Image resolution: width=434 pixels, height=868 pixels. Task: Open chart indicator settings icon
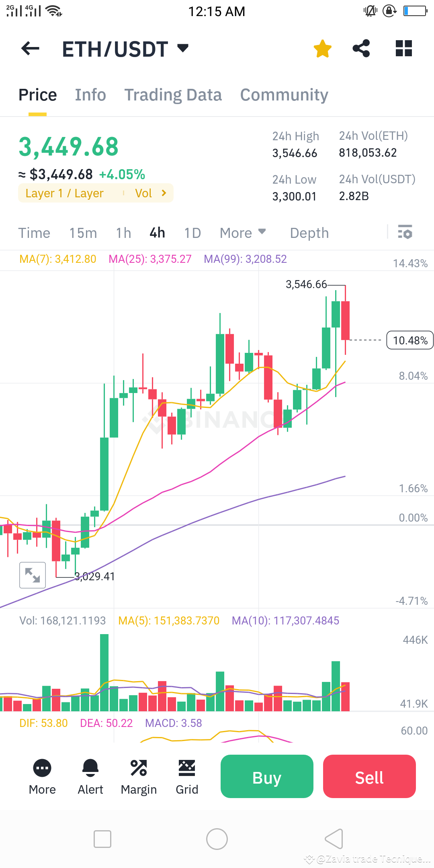pyautogui.click(x=405, y=232)
